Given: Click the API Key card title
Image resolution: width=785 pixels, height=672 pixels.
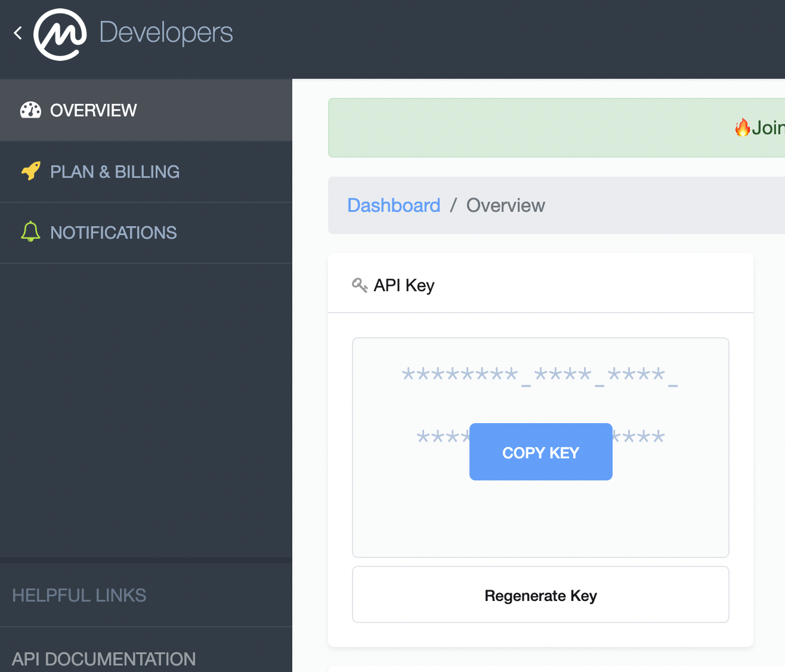Looking at the screenshot, I should (404, 285).
